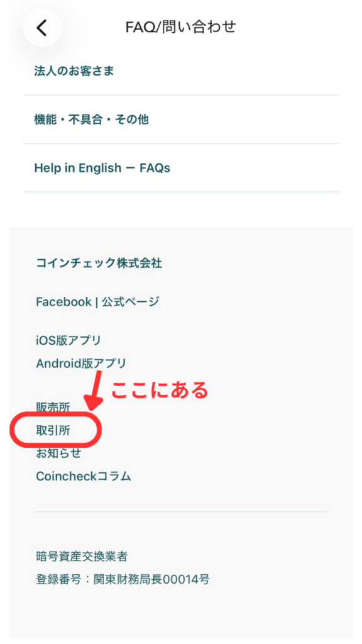Screen dimensions: 362x644
Task: Click the red ここにある annotation text
Action: [160, 390]
